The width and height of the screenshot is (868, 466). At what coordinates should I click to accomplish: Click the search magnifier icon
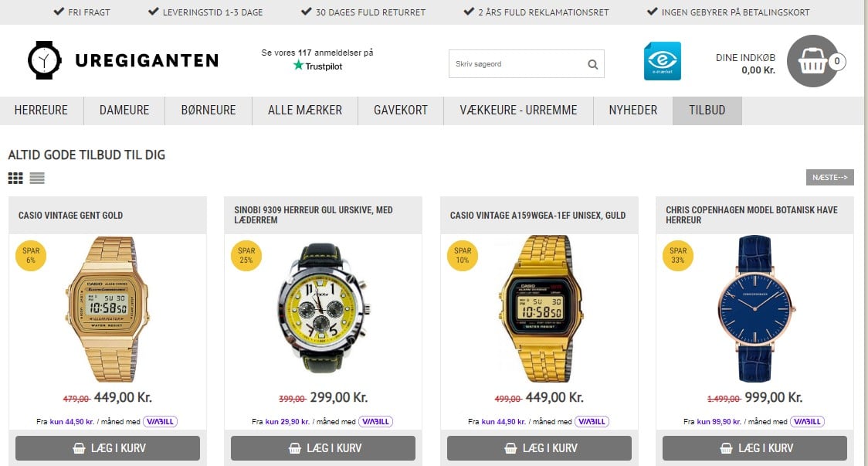pyautogui.click(x=592, y=64)
